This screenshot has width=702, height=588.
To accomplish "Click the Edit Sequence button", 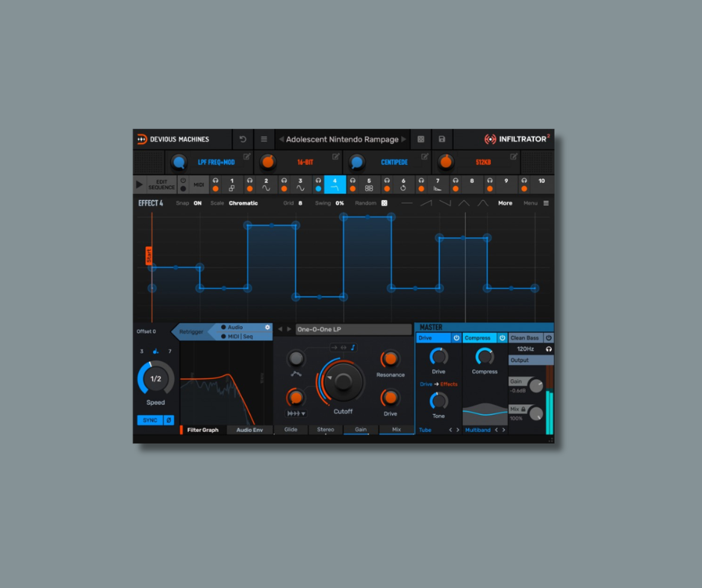I will [161, 184].
